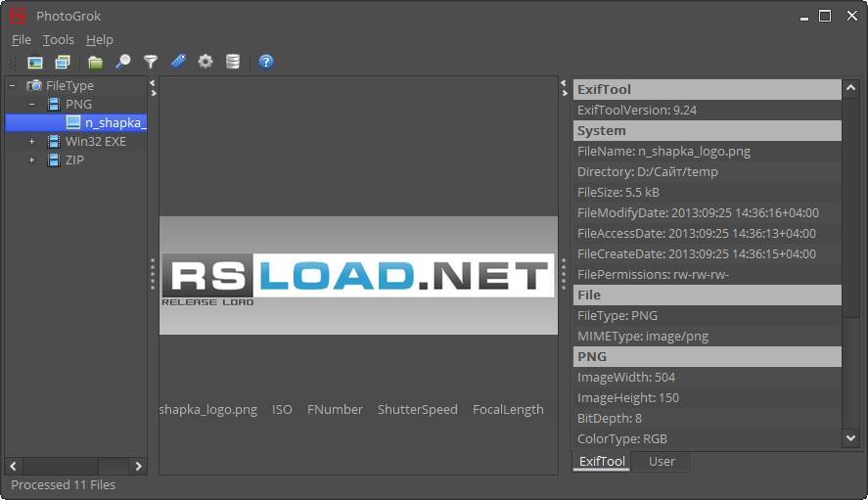Screen dimensions: 868x500
Task: Click the multiple images view toolbar icon
Action: 63,62
